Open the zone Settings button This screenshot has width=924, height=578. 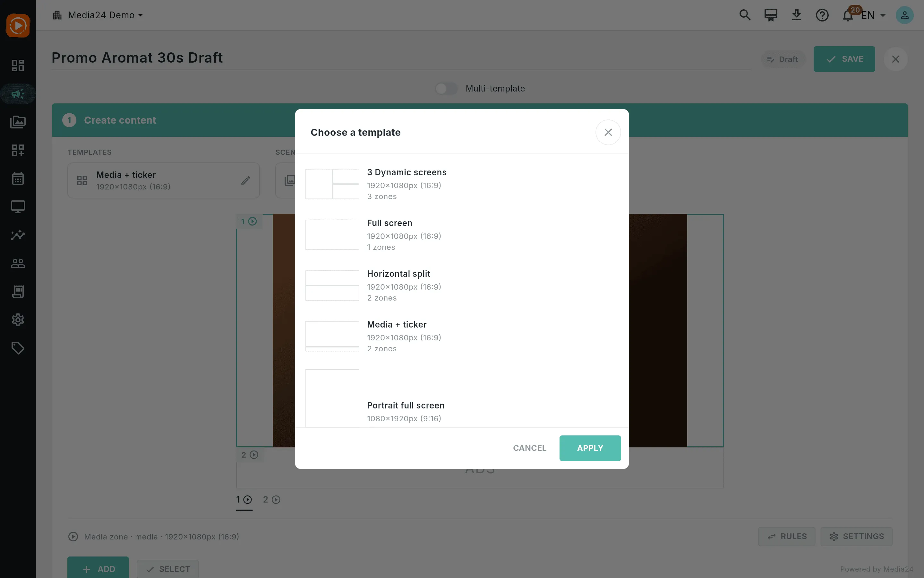856,536
